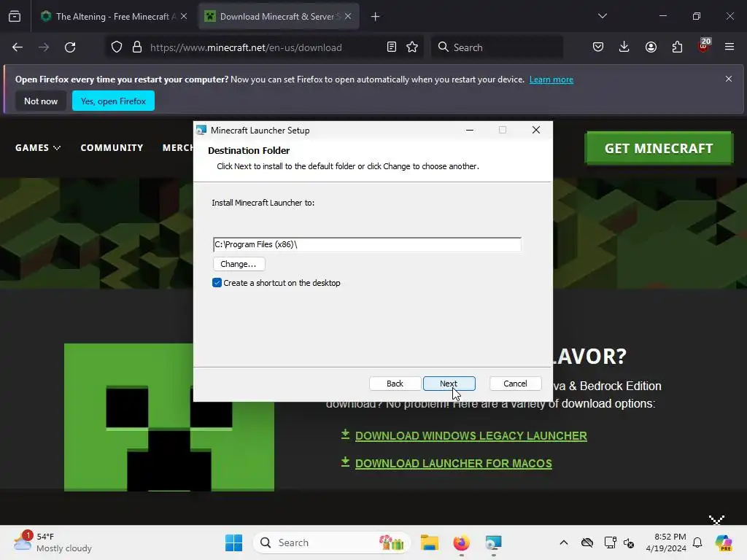This screenshot has width=747, height=560.
Task: Open the Learn more link
Action: tap(551, 79)
